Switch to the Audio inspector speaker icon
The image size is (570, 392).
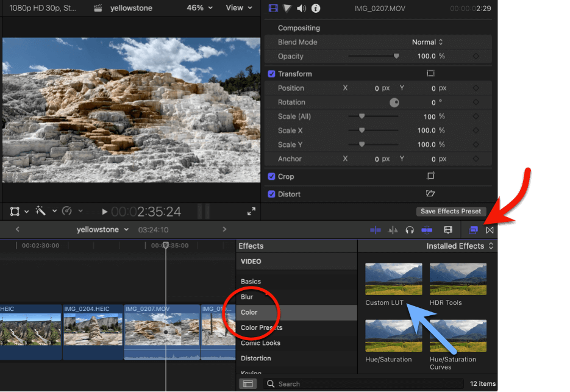click(x=301, y=9)
